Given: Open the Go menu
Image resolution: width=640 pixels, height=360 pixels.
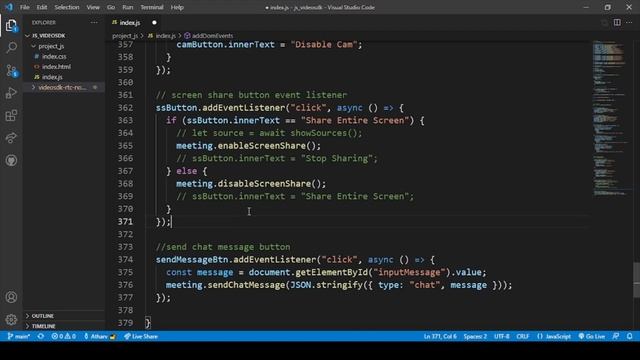Looking at the screenshot, I should [111, 7].
